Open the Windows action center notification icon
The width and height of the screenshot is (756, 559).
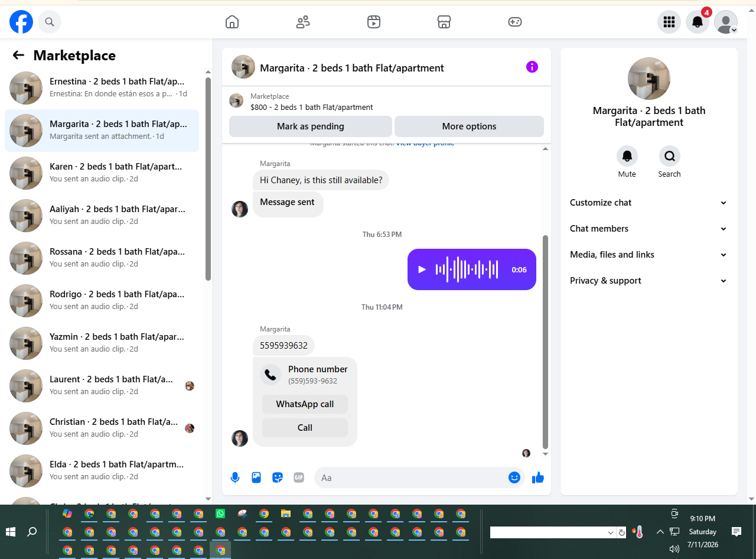point(737,532)
